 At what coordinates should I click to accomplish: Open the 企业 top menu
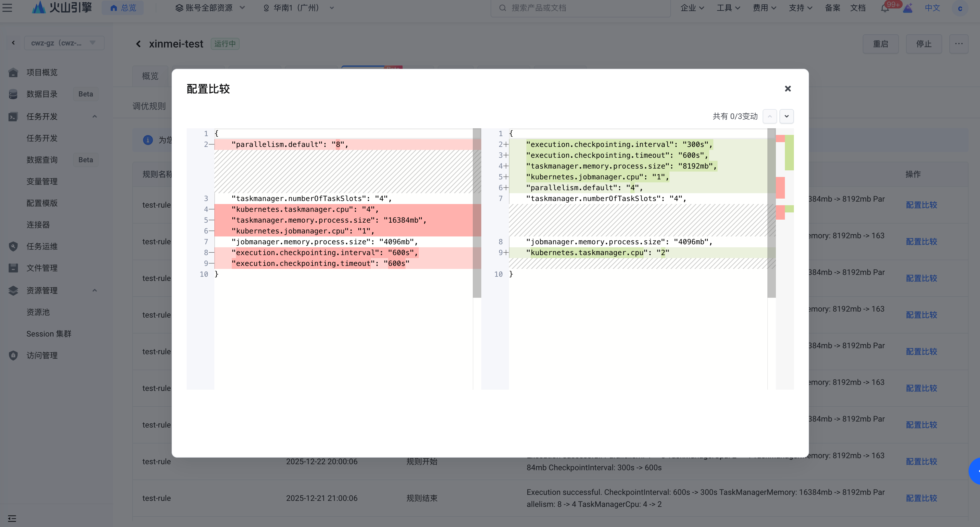(692, 8)
